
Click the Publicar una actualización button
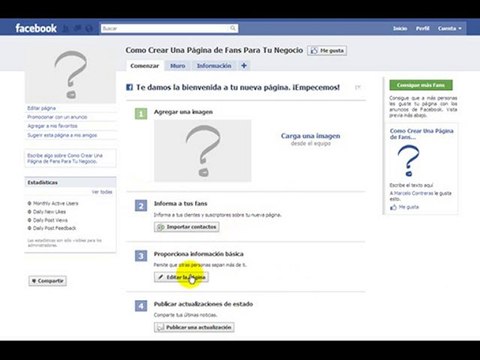(194, 327)
